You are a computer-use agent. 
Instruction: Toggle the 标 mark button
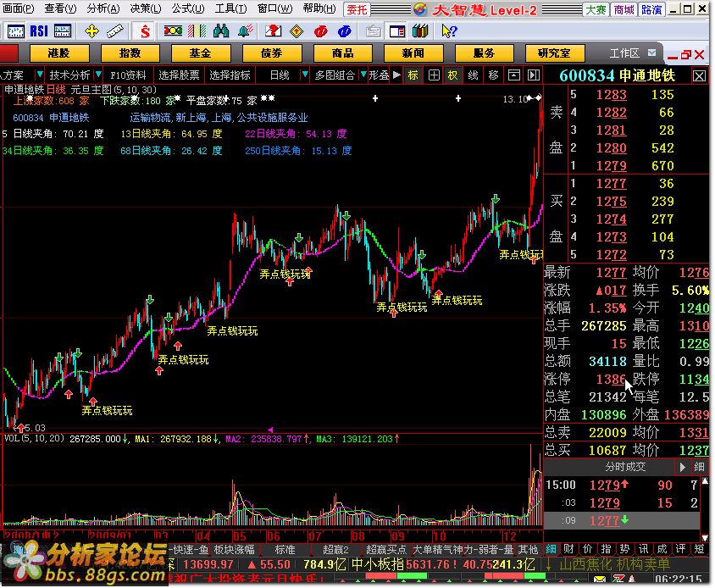pyautogui.click(x=413, y=75)
